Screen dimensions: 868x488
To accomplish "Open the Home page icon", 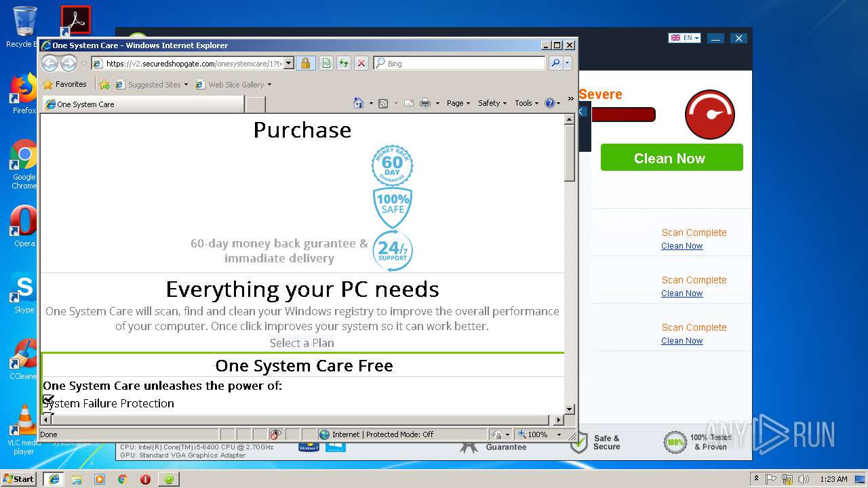I will click(x=359, y=103).
